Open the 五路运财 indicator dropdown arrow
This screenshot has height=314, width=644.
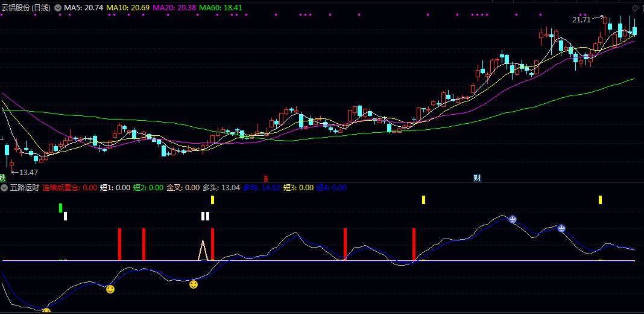(x=5, y=188)
